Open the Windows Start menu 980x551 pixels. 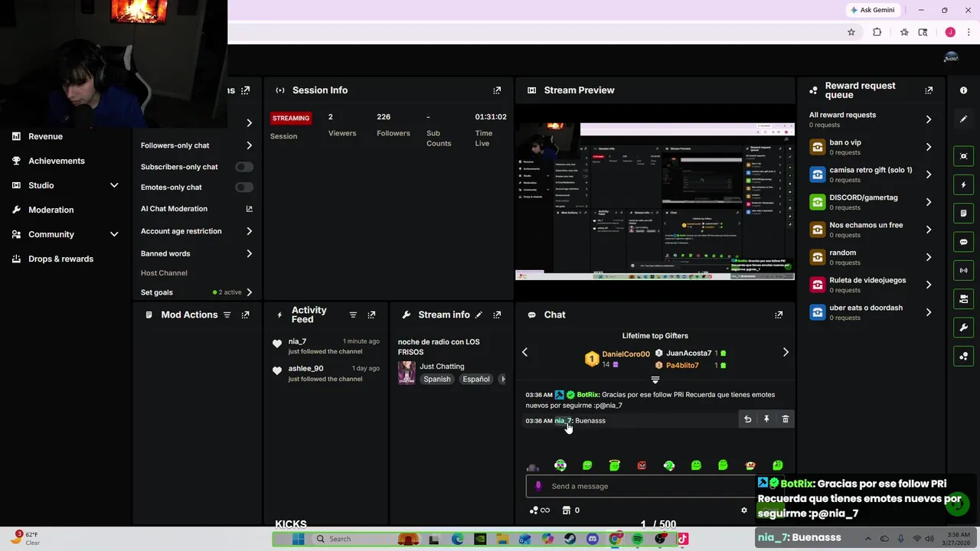point(298,539)
